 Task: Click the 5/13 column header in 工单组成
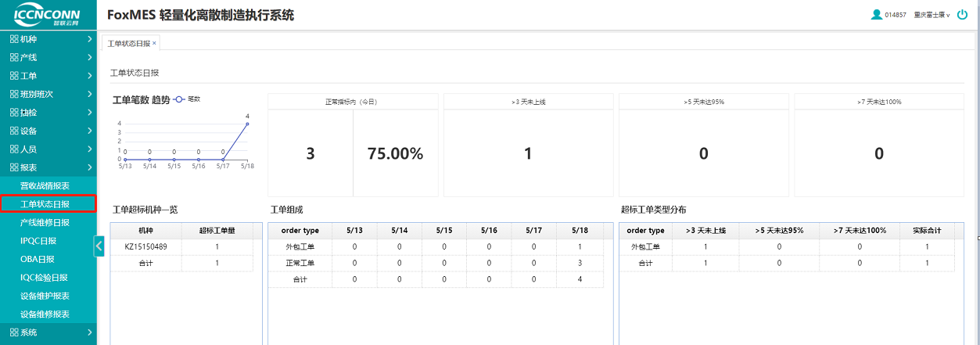(355, 230)
